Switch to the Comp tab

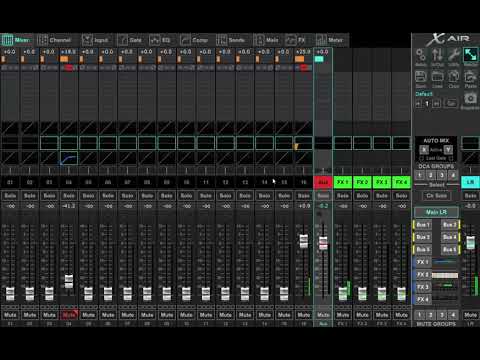pyautogui.click(x=194, y=40)
